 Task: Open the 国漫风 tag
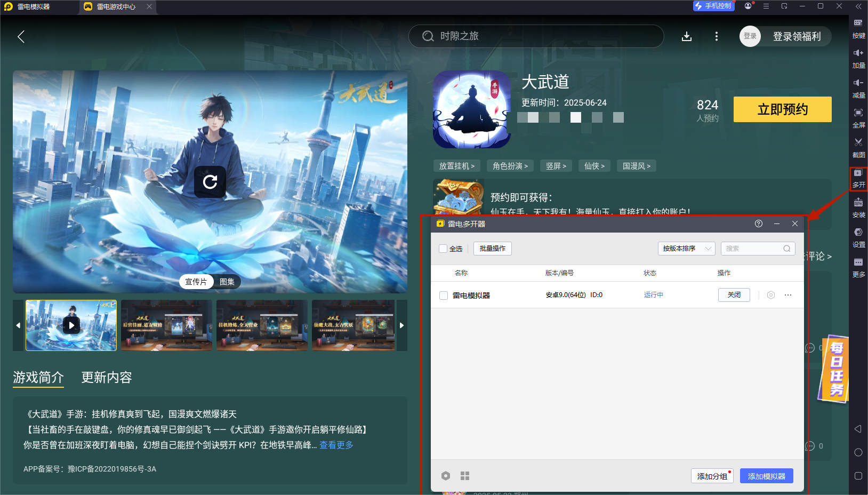click(637, 166)
